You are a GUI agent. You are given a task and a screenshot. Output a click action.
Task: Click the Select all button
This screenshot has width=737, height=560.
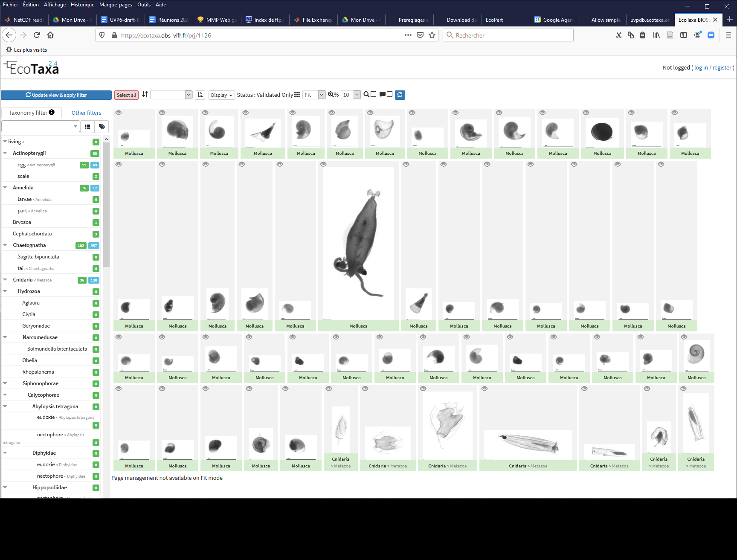point(126,95)
